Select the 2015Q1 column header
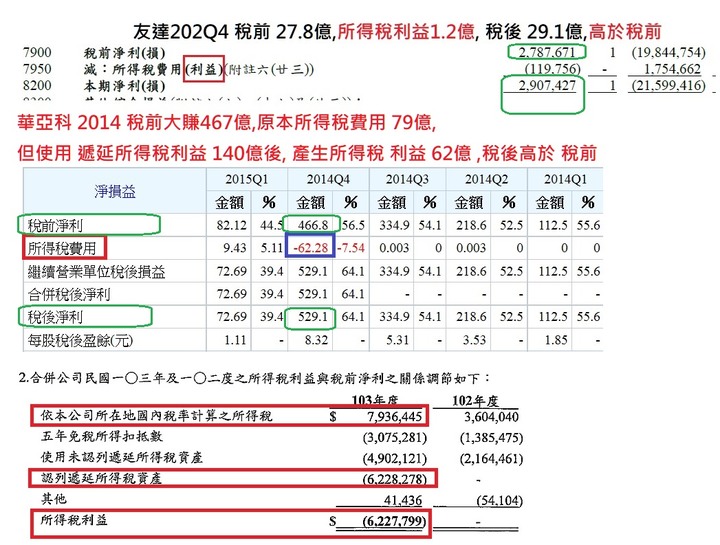The height and width of the screenshot is (545, 720). tap(247, 180)
